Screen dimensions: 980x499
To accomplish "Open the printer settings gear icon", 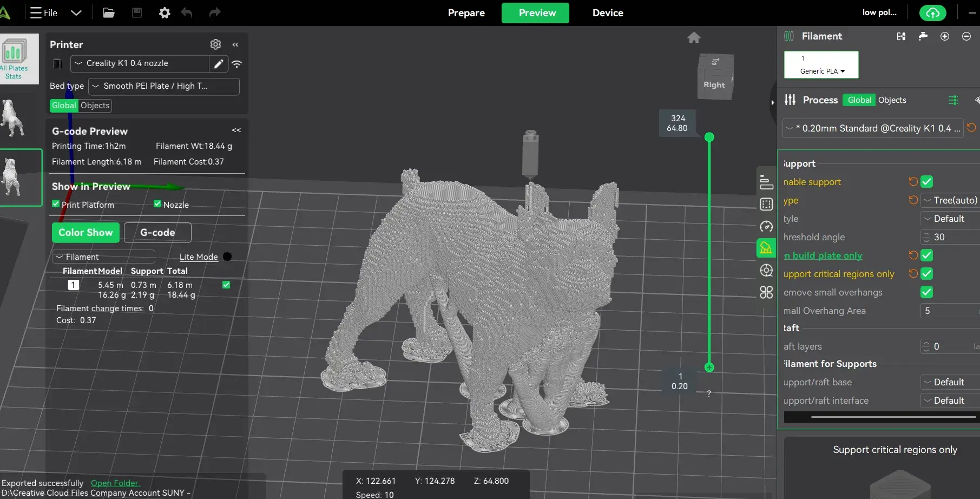I will point(215,44).
